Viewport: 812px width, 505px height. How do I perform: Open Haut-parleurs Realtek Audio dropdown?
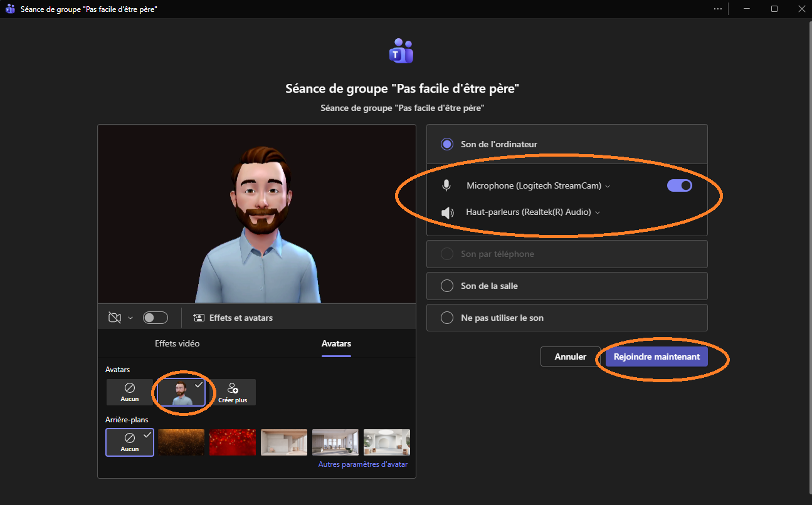[533, 212]
